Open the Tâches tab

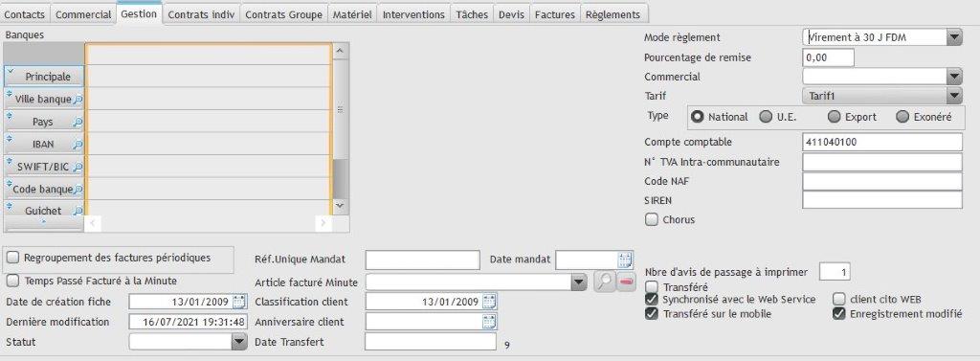pos(472,14)
